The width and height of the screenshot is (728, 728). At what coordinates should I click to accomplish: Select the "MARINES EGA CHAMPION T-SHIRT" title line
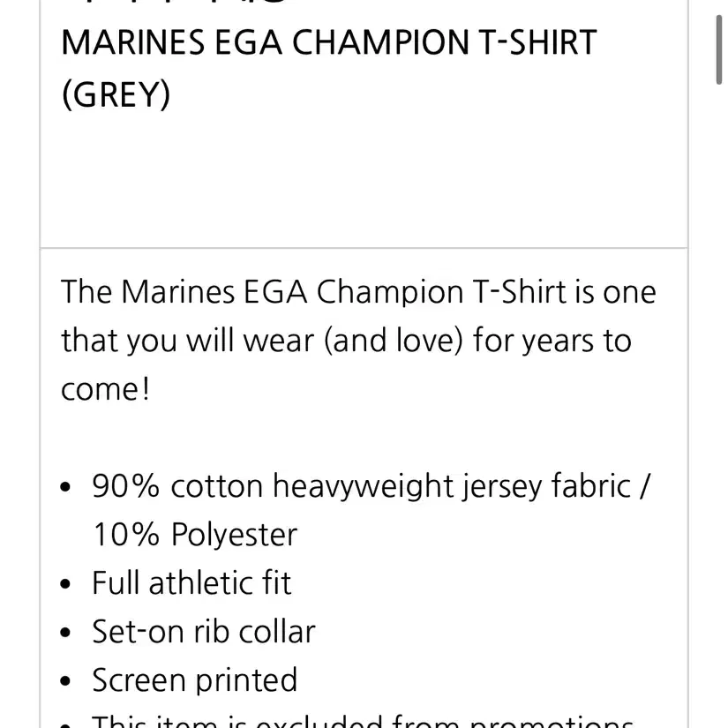(329, 42)
